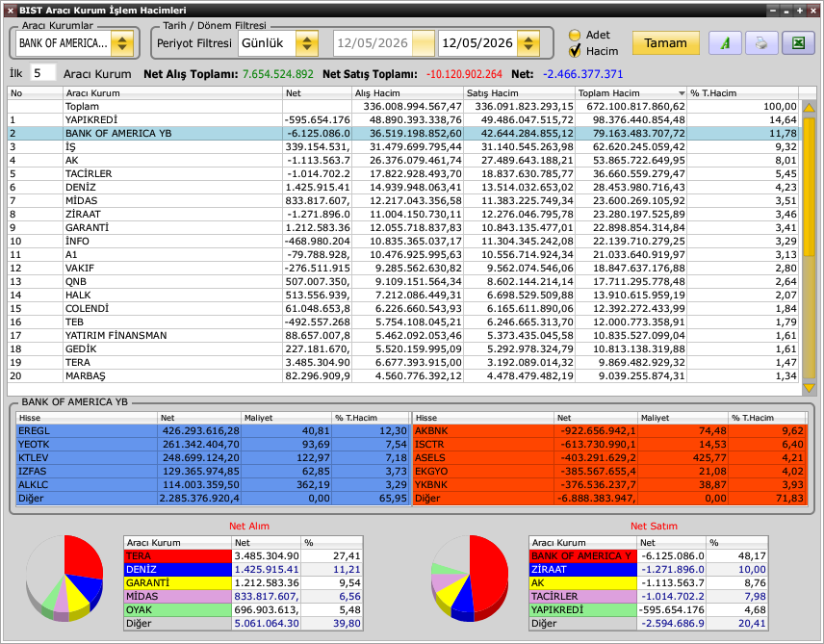Image resolution: width=824 pixels, height=644 pixels.
Task: Select the BANK OF AMERICA YB row
Action: click(x=403, y=134)
